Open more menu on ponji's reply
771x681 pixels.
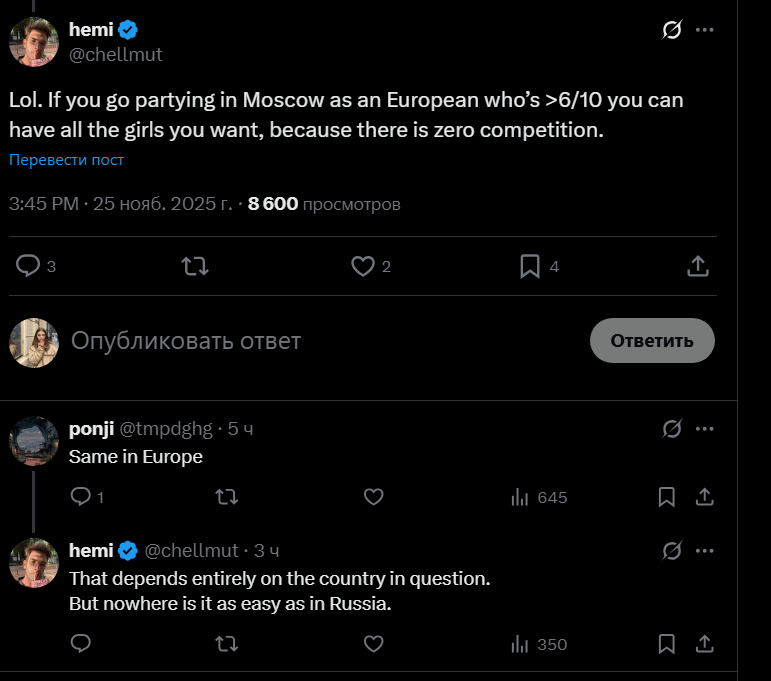(705, 429)
